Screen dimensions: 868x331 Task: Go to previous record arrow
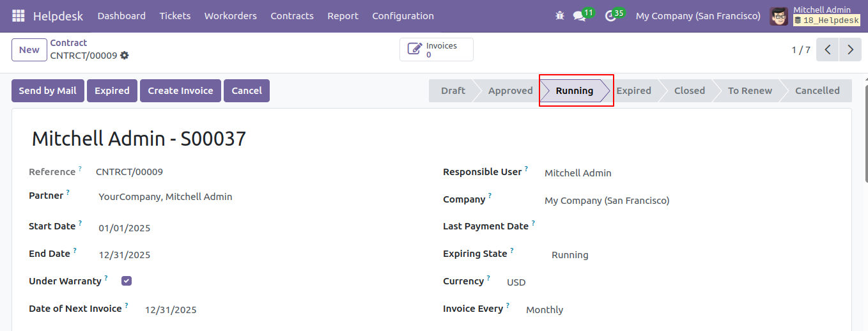pyautogui.click(x=828, y=50)
